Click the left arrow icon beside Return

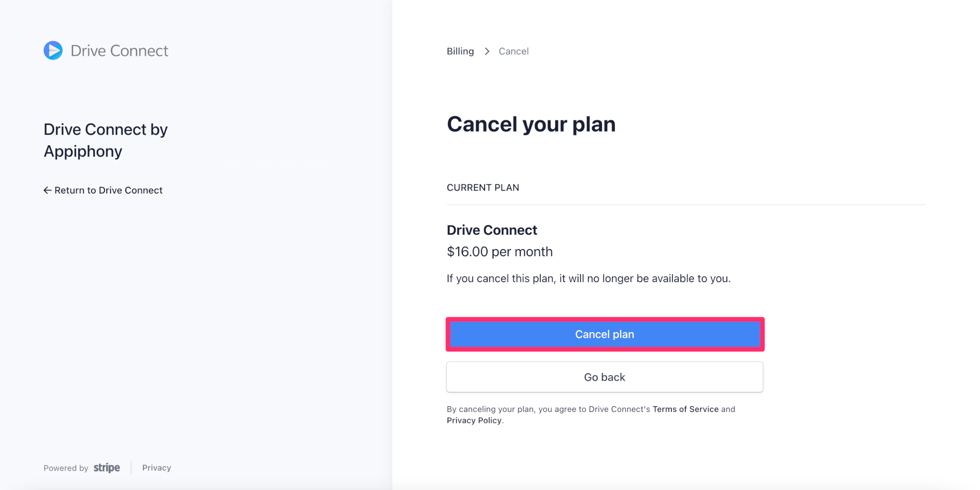click(x=47, y=190)
